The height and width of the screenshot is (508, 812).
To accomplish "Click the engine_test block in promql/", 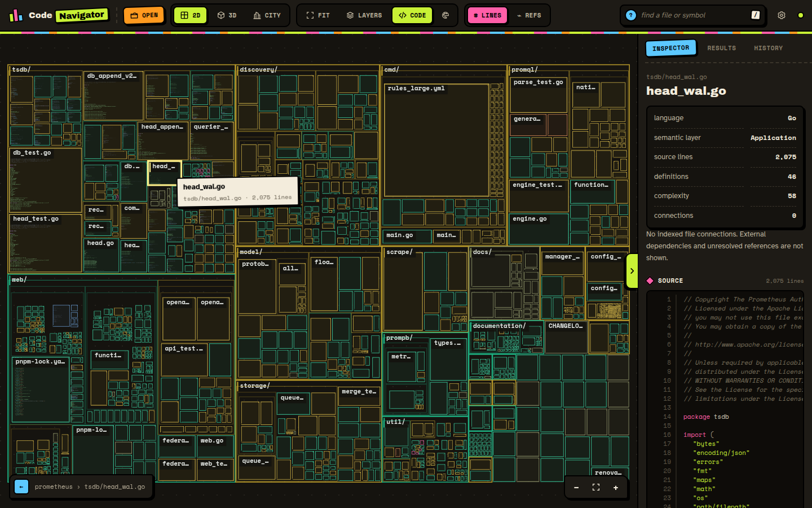I will coord(539,196).
